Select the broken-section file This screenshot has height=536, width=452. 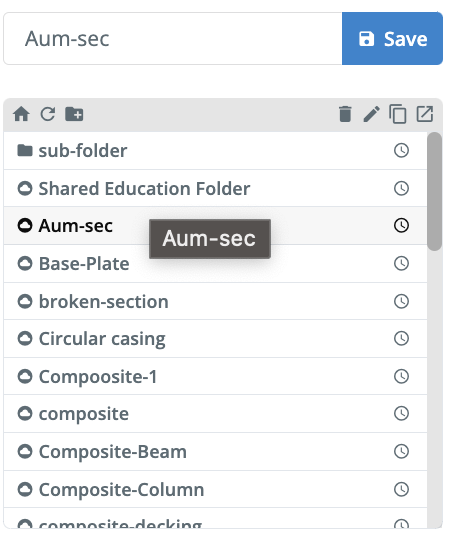215,301
